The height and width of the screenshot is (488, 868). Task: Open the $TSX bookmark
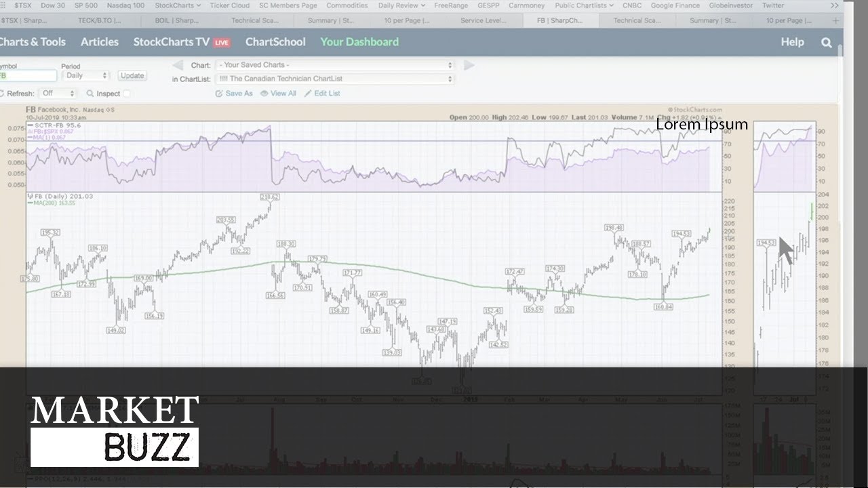pos(22,5)
